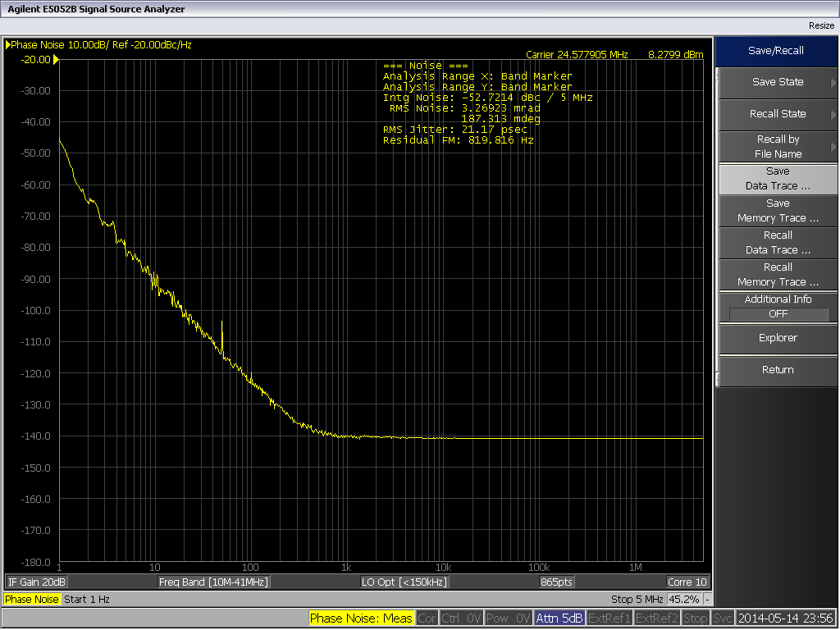The image size is (840, 630).
Task: Open the Explorer softkey
Action: tap(778, 338)
